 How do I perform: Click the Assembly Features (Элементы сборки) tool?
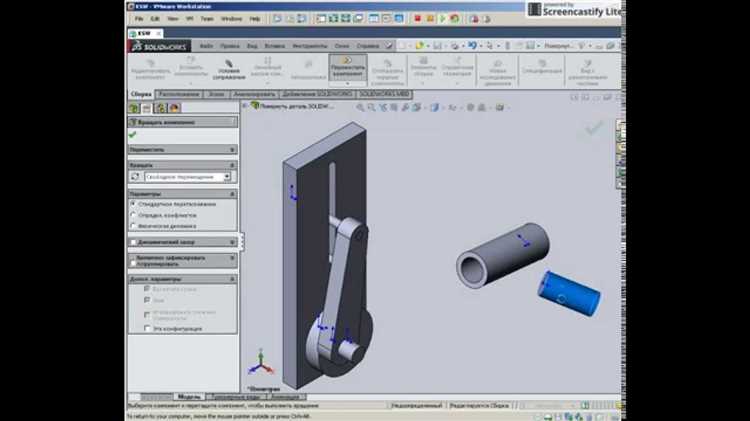coord(423,67)
